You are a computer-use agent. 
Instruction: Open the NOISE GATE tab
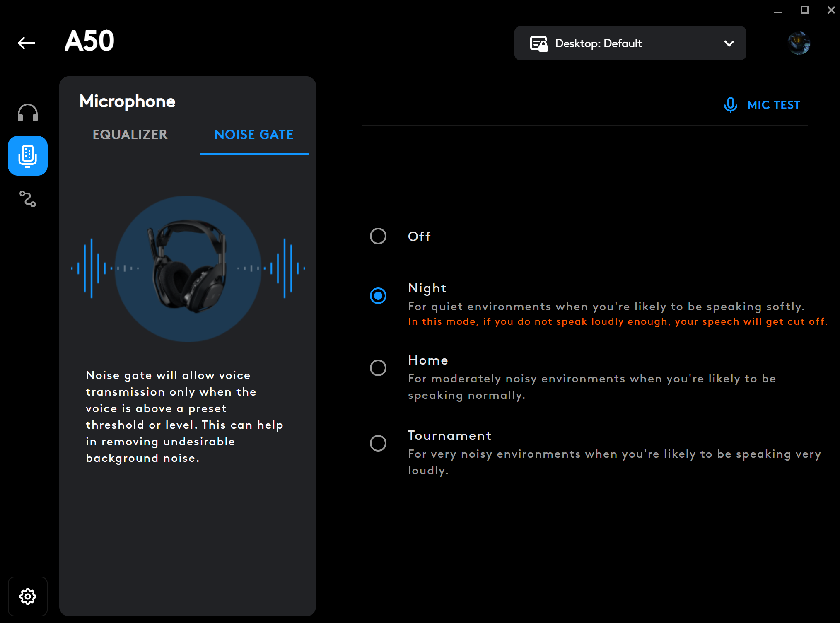pyautogui.click(x=254, y=135)
